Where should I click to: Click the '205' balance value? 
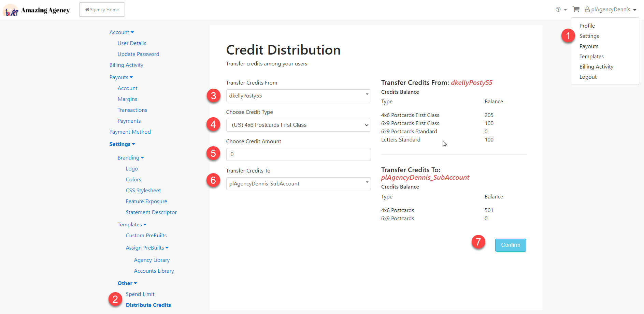point(489,115)
